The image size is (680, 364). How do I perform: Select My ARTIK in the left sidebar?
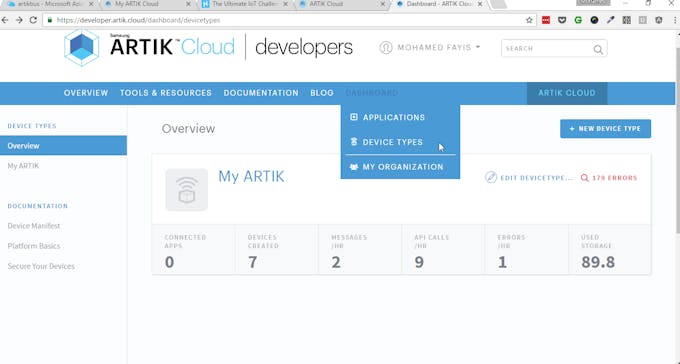tap(23, 166)
